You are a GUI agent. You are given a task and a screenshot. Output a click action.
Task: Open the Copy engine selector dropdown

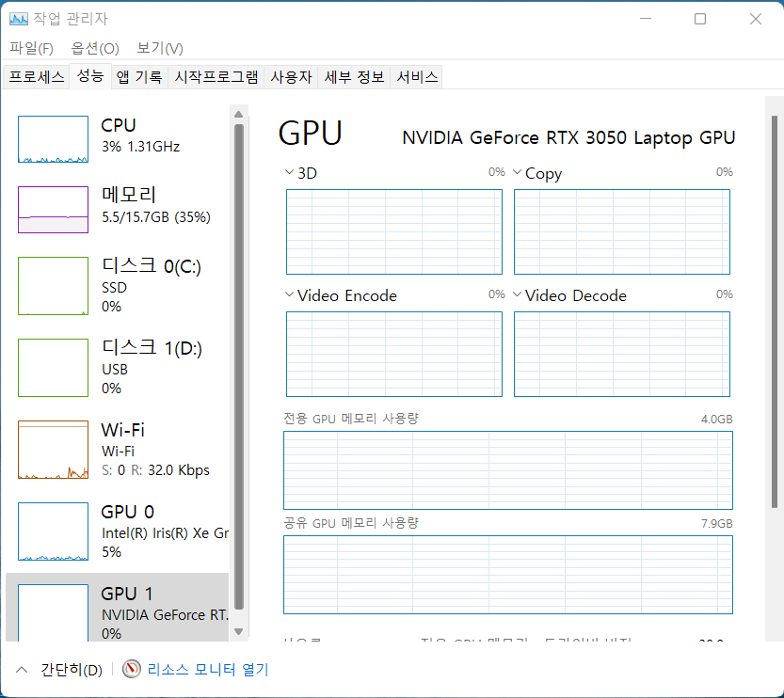[517, 173]
